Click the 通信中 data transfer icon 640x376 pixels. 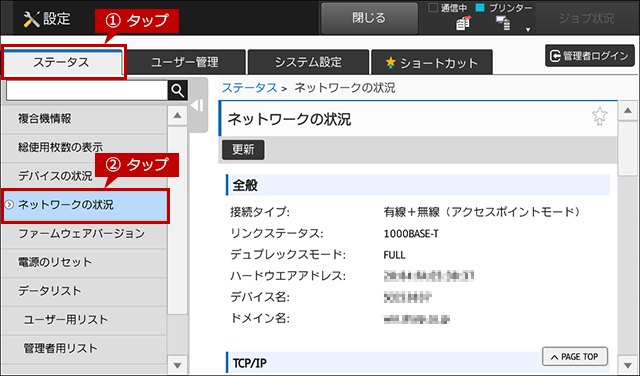coord(463,23)
